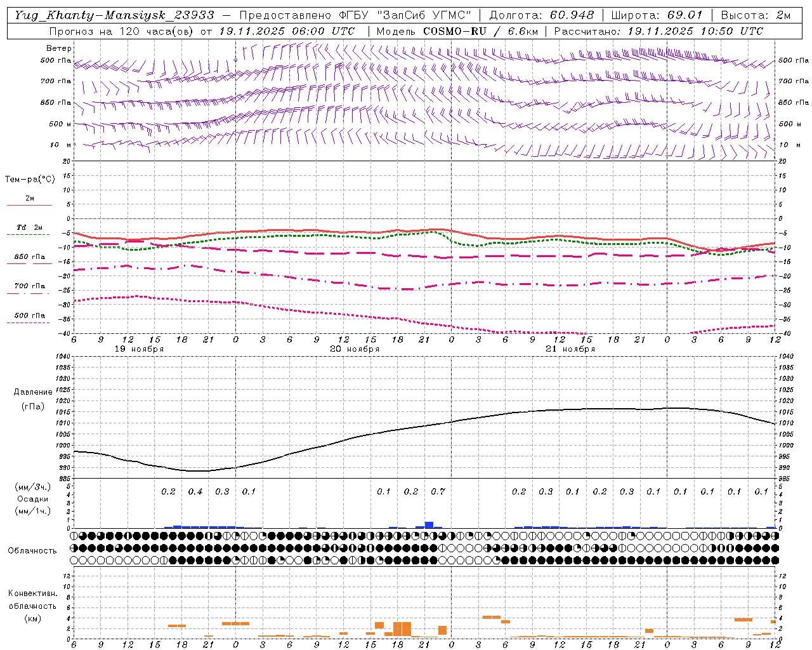Click the Td 2м dew point legend entry
The image size is (812, 650).
pyautogui.click(x=30, y=227)
